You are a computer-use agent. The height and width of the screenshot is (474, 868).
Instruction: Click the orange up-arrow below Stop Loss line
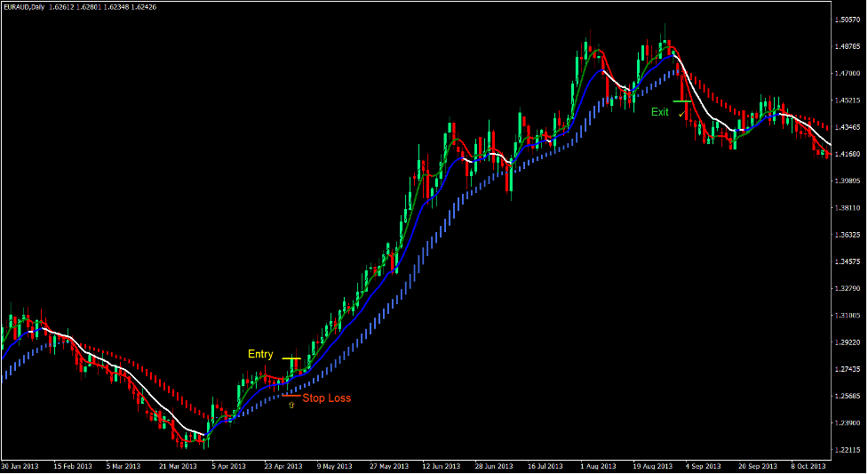point(291,405)
